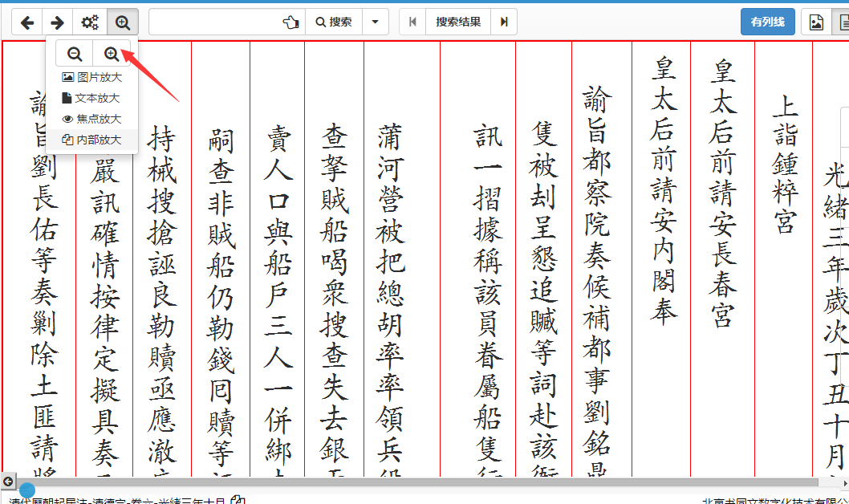The width and height of the screenshot is (849, 504).
Task: Select the magnifier zoom tool in the toolbar
Action: [x=123, y=22]
